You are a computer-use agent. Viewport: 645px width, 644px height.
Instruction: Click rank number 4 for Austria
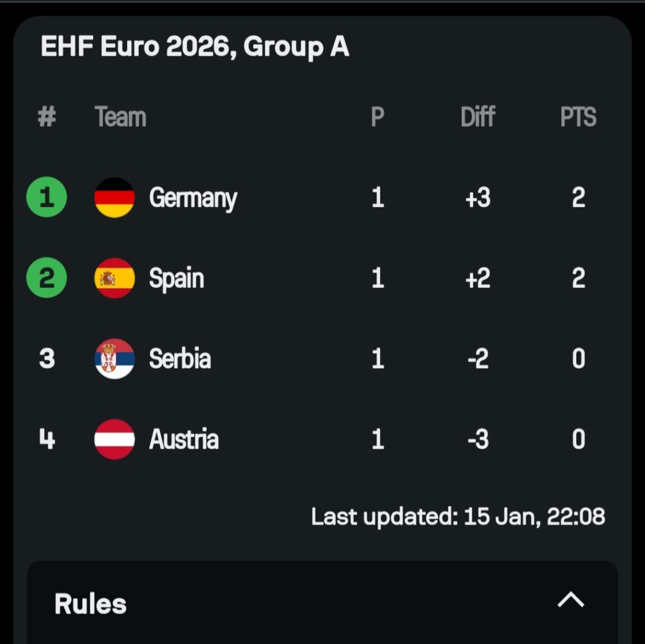point(47,439)
